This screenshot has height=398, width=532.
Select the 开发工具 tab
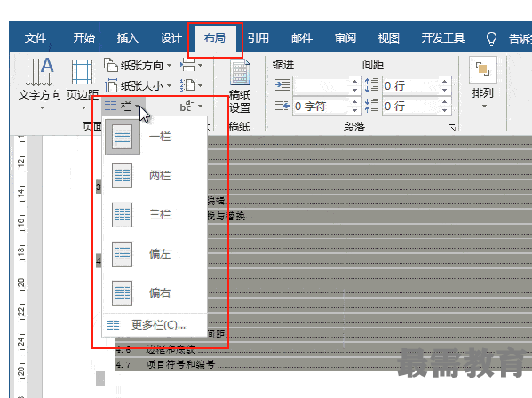pyautogui.click(x=443, y=37)
